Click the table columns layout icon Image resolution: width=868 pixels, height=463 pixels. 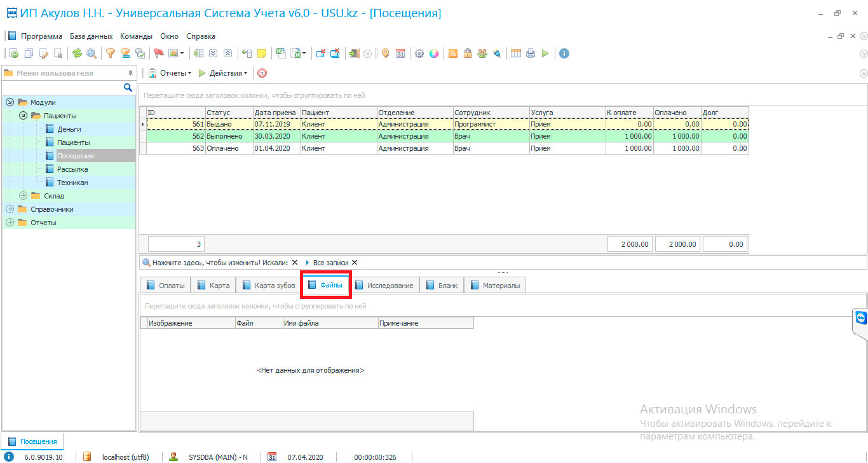coord(516,53)
